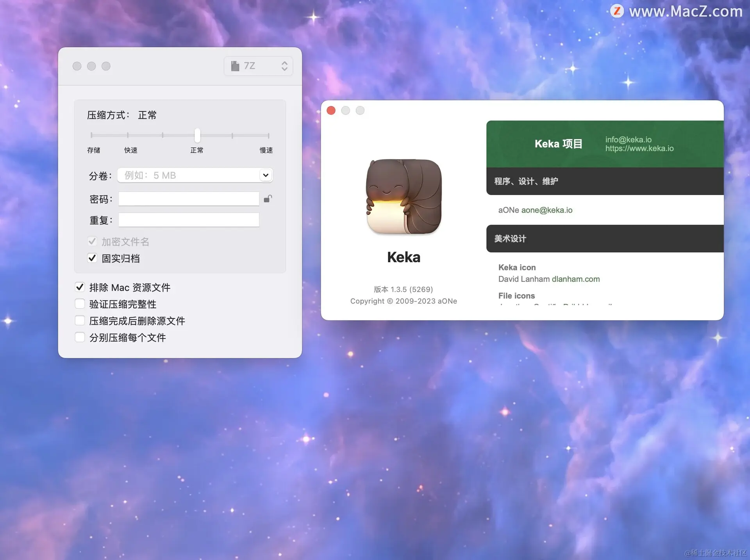Image resolution: width=750 pixels, height=560 pixels.
Task: Expand the 分卷 size dropdown arrow
Action: (266, 175)
